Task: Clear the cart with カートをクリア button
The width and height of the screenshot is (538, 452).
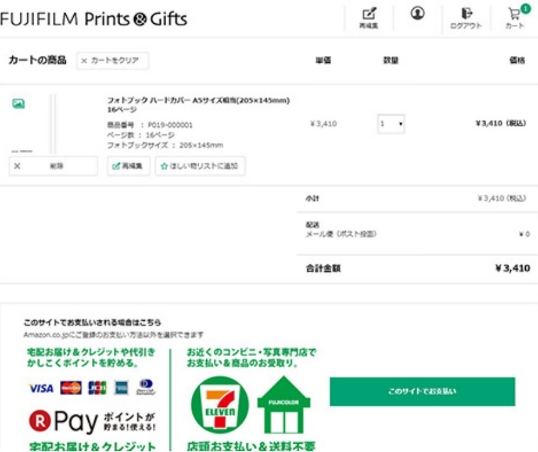Action: coord(113,61)
